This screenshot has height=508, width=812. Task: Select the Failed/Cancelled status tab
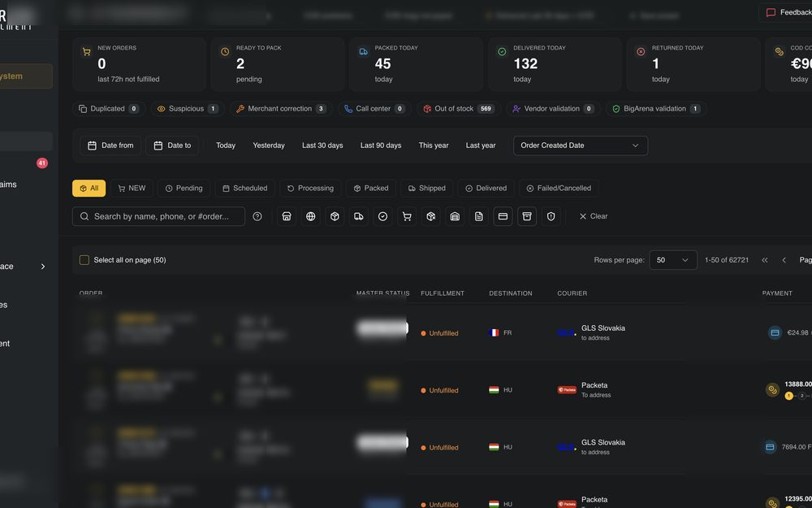click(559, 189)
